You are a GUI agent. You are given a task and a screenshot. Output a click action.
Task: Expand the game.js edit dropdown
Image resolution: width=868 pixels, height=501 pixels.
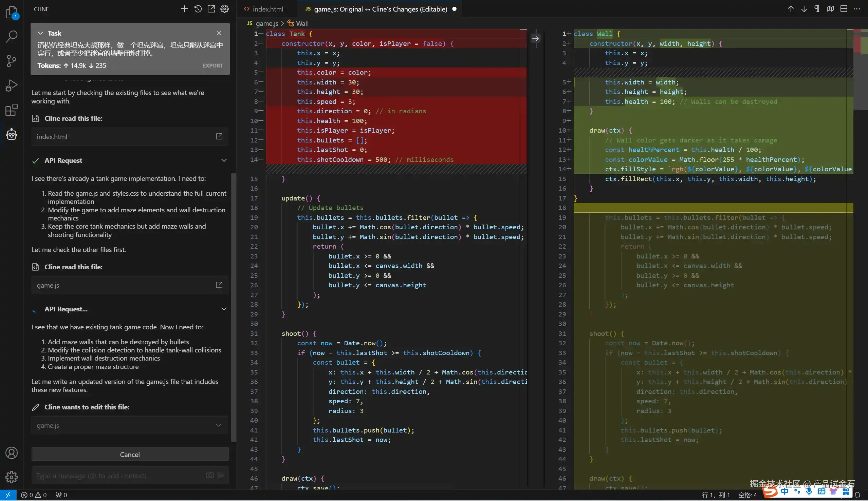click(x=218, y=425)
